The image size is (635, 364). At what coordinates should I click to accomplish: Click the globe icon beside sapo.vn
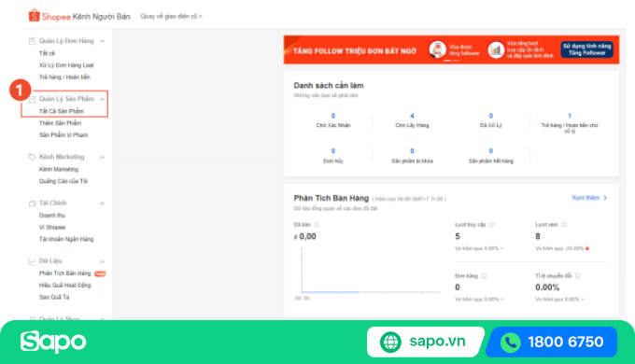click(390, 343)
